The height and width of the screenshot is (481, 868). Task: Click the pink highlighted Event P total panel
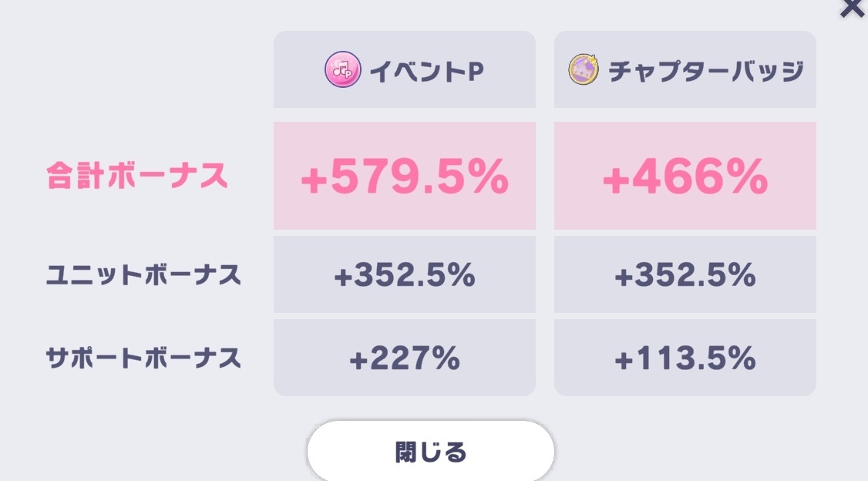405,176
